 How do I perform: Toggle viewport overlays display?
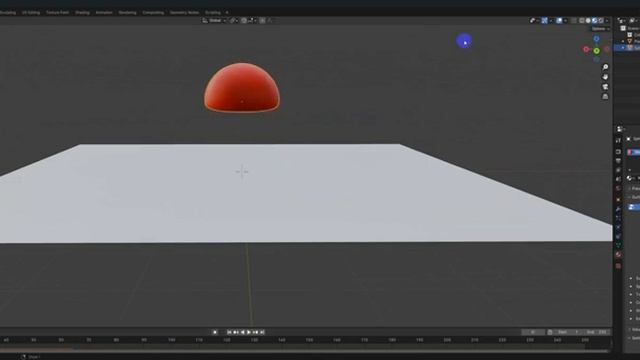pyautogui.click(x=559, y=20)
